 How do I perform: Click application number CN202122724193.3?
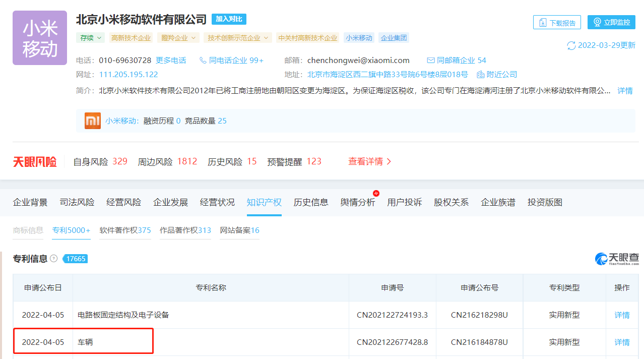point(392,315)
